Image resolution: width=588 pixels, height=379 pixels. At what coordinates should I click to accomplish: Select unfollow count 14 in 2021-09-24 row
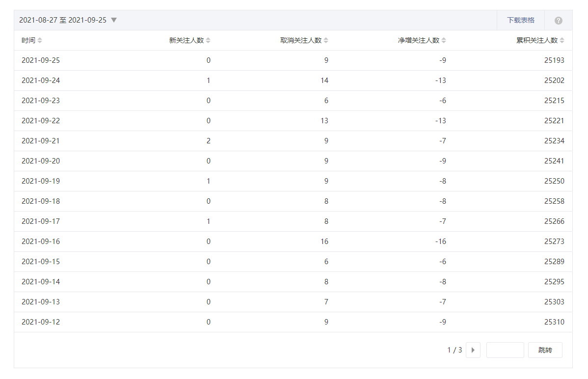pos(324,81)
